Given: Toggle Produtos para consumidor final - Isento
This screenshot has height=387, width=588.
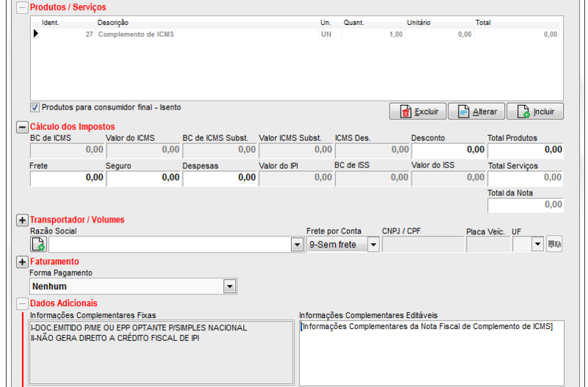Looking at the screenshot, I should coord(35,107).
